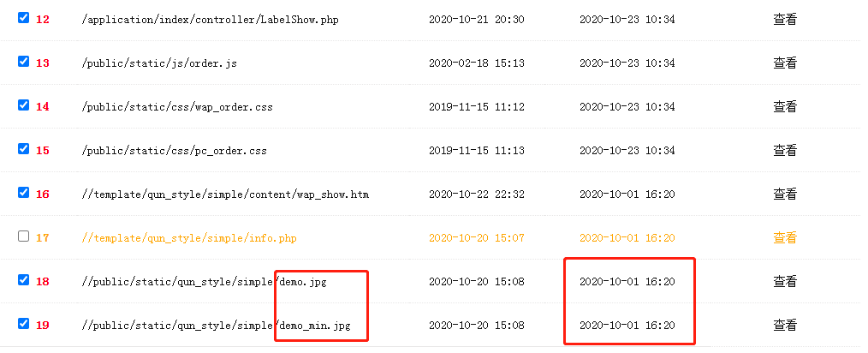Viewport: 868px width, 353px height.
Task: Click the LabelShow.php file path
Action: coord(210,19)
